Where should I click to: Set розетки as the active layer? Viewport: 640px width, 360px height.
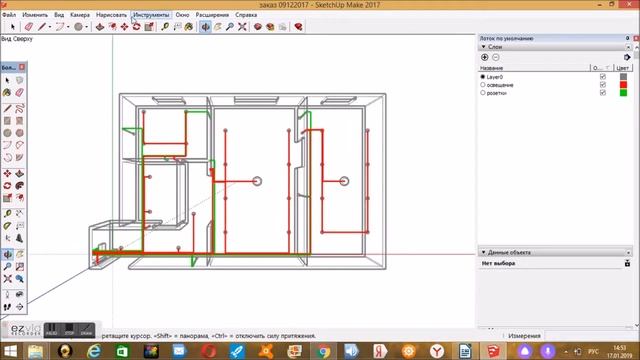tap(483, 93)
